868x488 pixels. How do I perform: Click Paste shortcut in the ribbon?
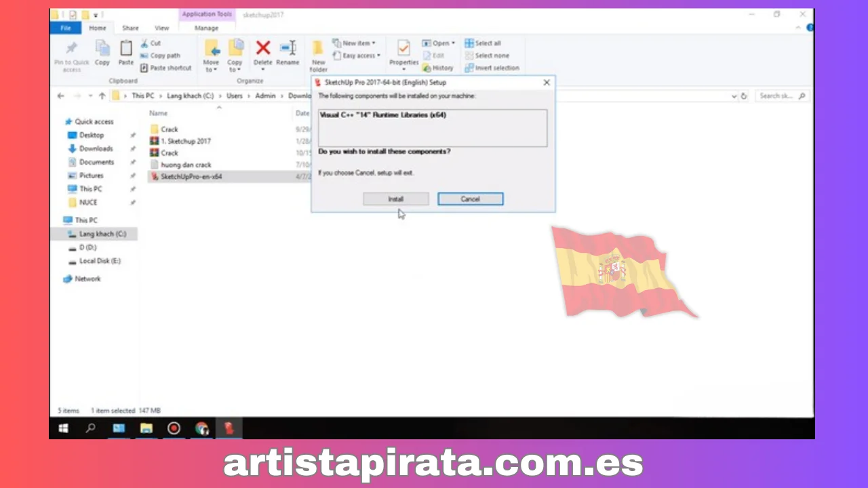pos(166,68)
